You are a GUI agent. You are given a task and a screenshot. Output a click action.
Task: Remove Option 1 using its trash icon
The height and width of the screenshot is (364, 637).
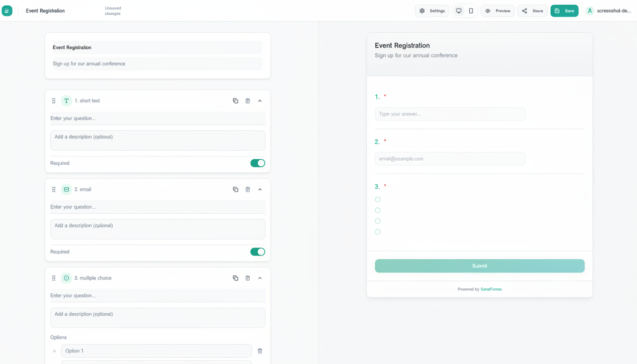click(x=260, y=351)
